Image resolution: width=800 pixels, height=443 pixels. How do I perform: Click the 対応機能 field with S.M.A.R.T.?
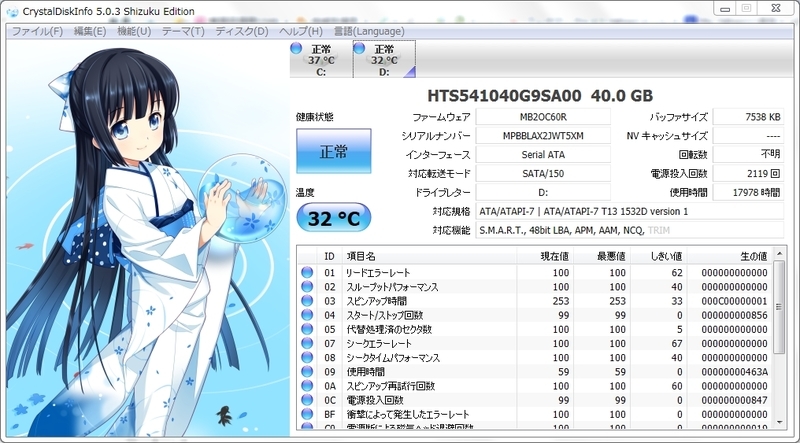click(x=630, y=230)
